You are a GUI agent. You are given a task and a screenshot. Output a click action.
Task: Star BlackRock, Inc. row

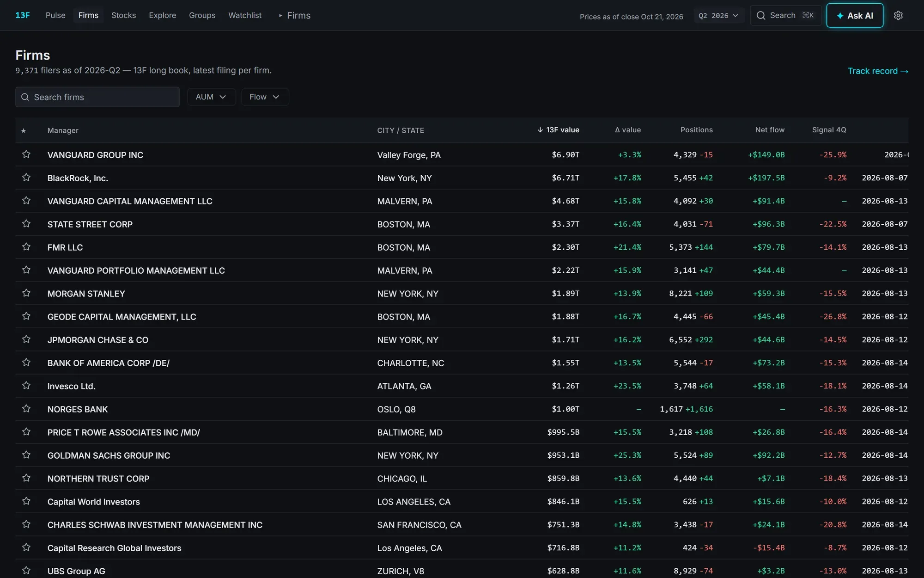(x=26, y=178)
